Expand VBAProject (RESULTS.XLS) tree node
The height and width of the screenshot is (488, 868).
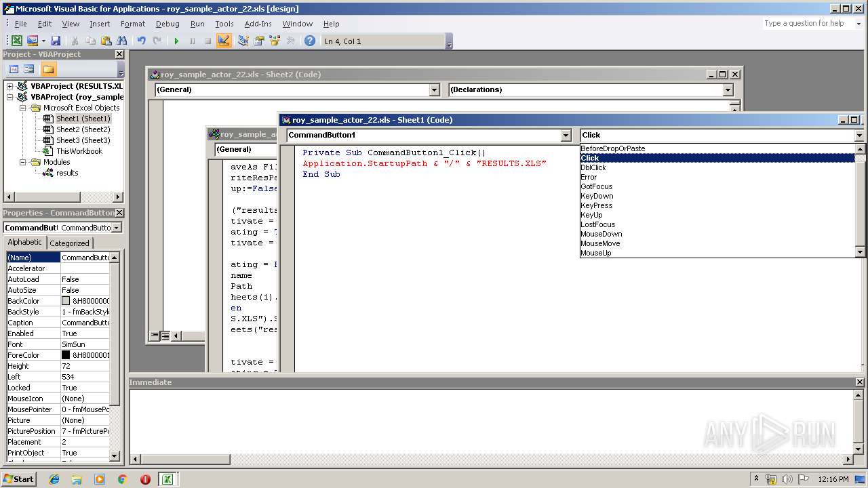point(10,86)
